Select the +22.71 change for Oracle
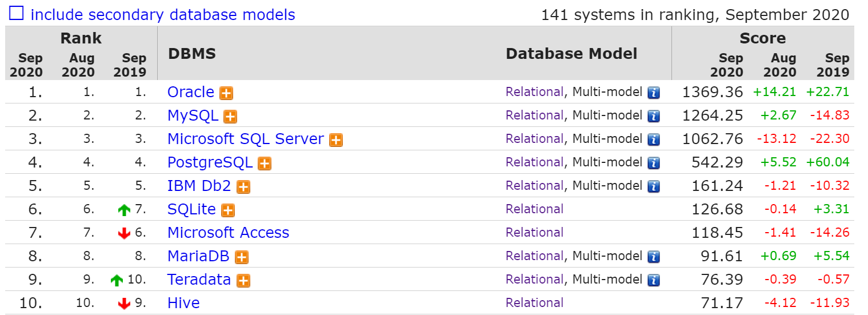Image resolution: width=868 pixels, height=315 pixels. coord(827,92)
